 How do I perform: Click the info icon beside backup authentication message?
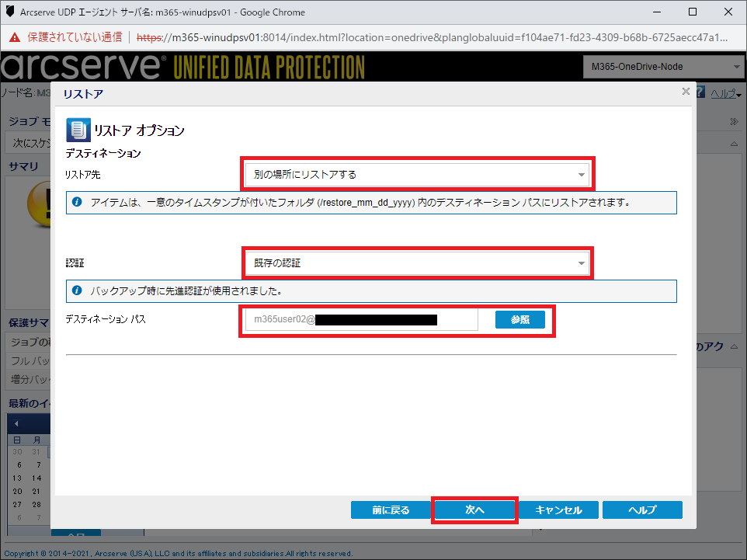point(77,290)
